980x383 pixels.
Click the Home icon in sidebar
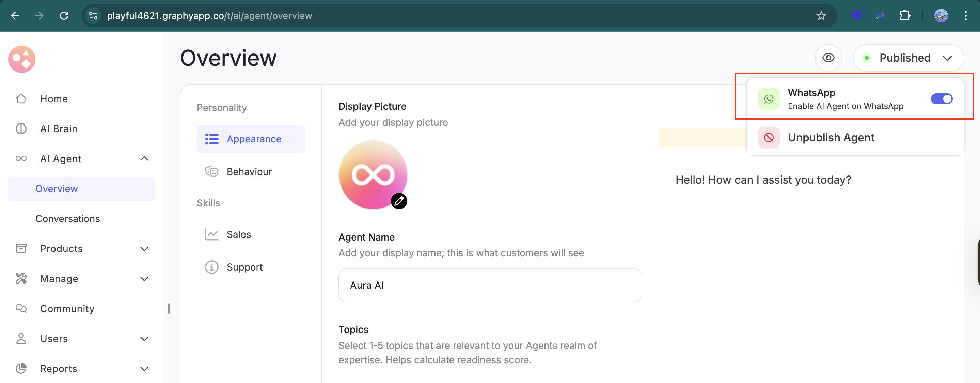(21, 98)
